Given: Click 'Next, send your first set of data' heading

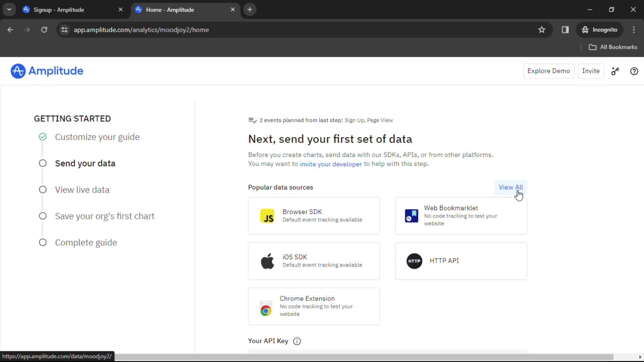Looking at the screenshot, I should pos(330,139).
